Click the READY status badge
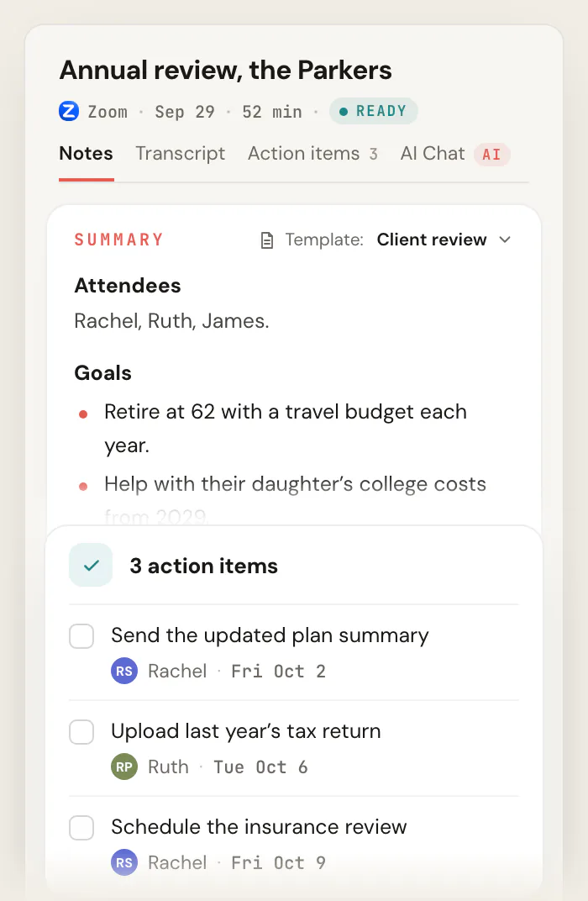This screenshot has height=901, width=588. 373,111
